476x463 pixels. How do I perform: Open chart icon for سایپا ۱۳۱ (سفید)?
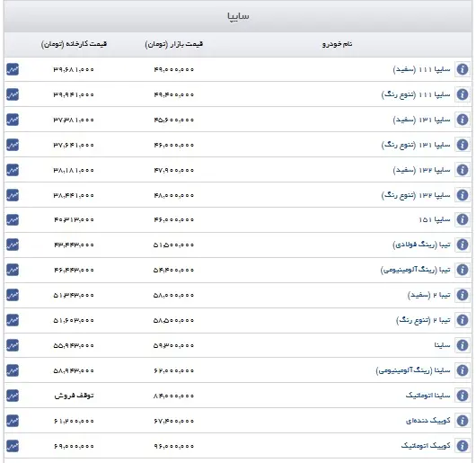[x=13, y=120]
